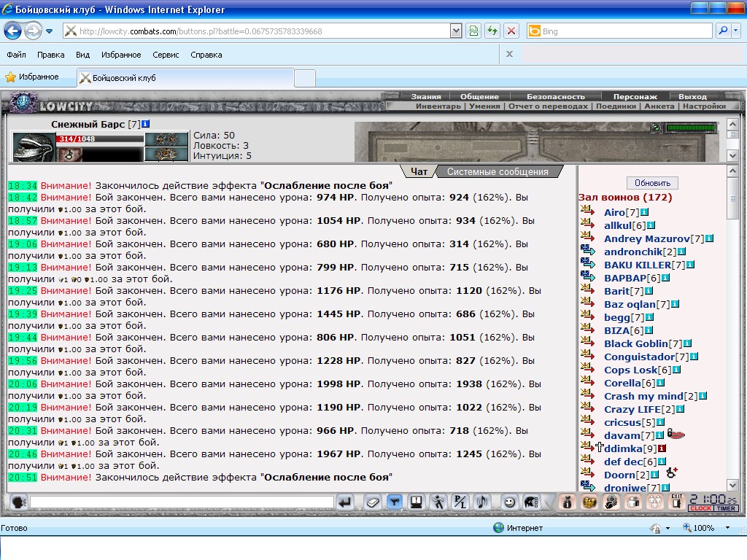The height and width of the screenshot is (560, 747).
Task: Toggle the chat sound icon
Action: [x=482, y=502]
